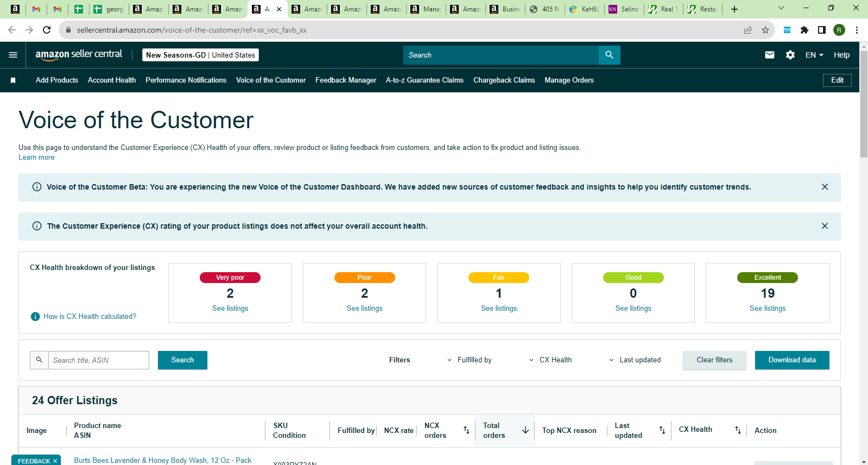Toggle the Chrome side panel
The width and height of the screenshot is (868, 465).
coord(822,30)
